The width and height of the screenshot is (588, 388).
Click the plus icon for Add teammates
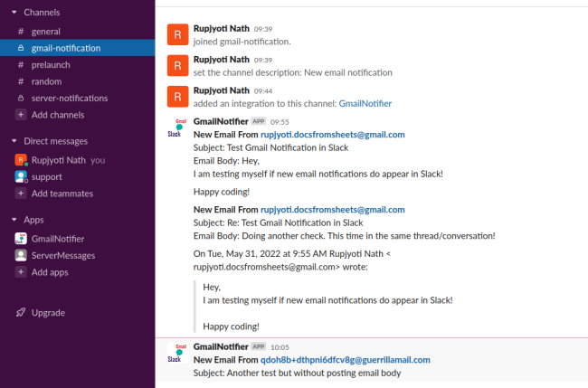pyautogui.click(x=21, y=194)
